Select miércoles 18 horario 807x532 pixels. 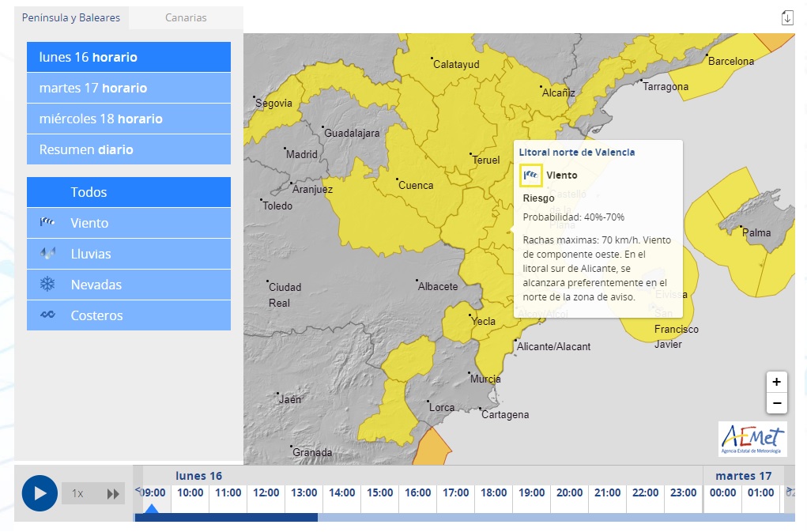129,119
